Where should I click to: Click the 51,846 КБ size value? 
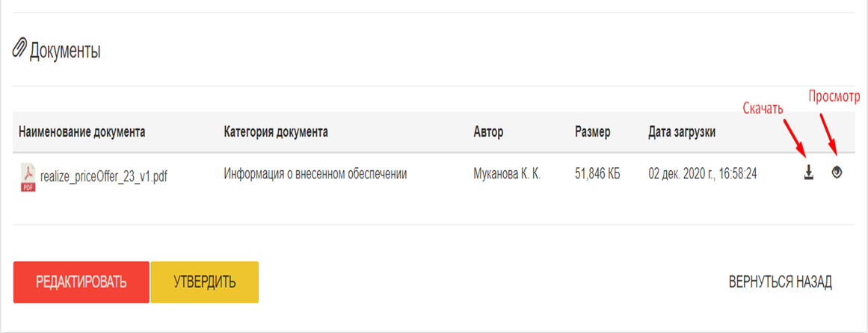[597, 174]
